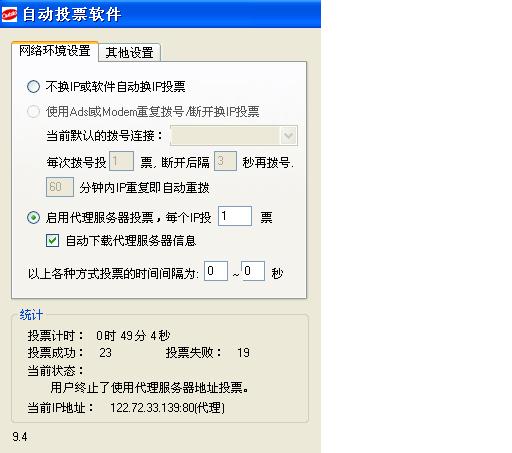Viewport: 512px width, 453px height.
Task: Click the 自动投票软件 title bar text
Action: (x=72, y=15)
